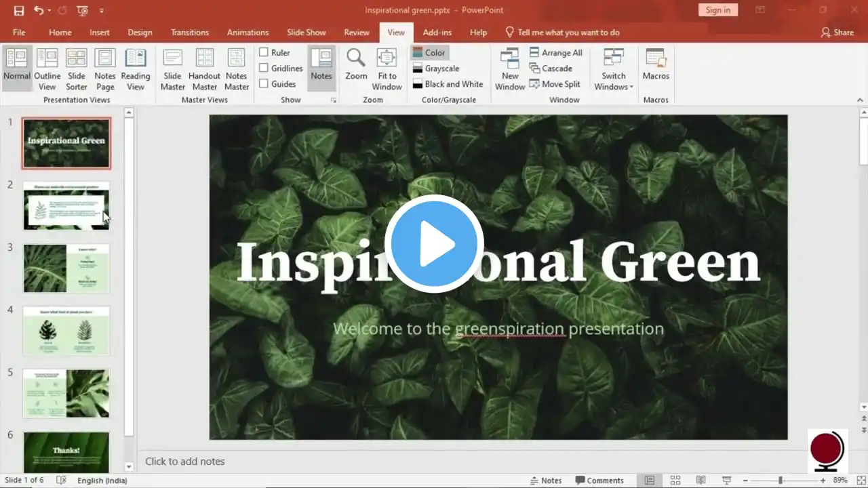The height and width of the screenshot is (488, 868).
Task: Switch to the Slide Show tab
Action: [307, 32]
